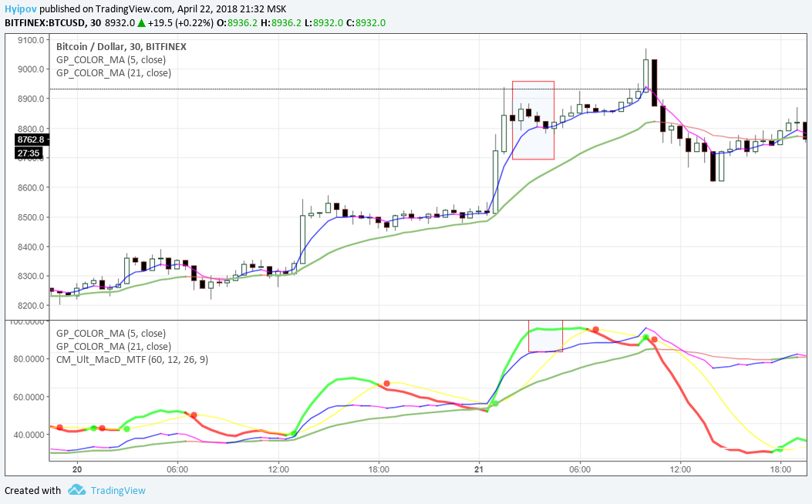Click the green up-arrow change indicator

(141, 23)
